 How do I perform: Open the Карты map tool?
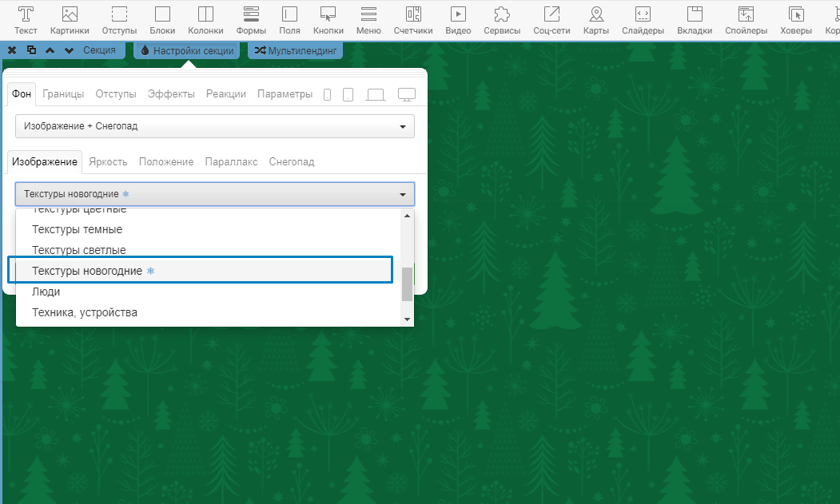596,20
